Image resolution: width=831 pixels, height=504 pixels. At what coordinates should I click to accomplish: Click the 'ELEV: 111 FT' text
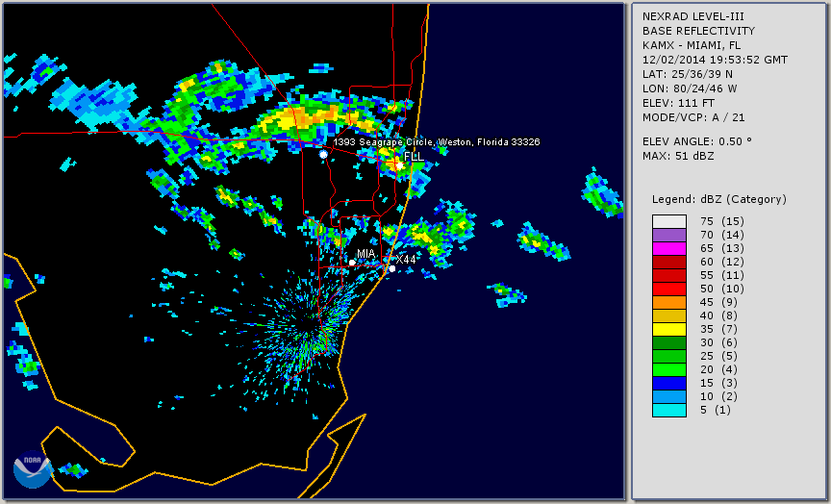678,103
